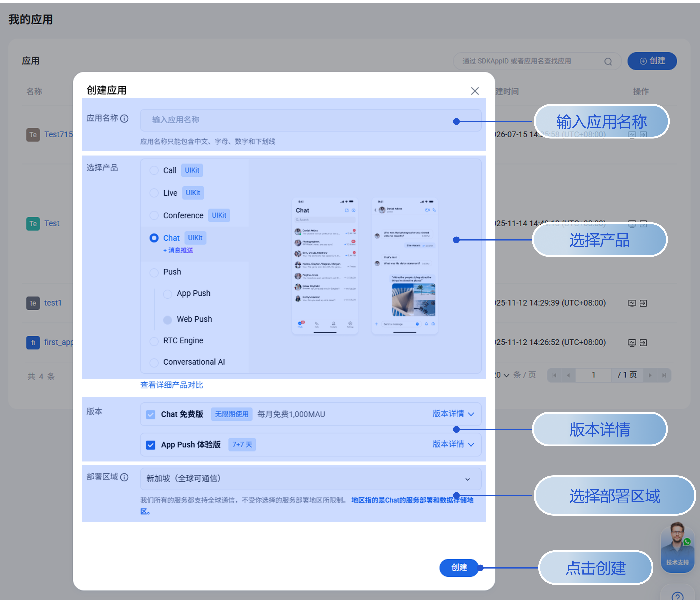Viewport: 700px width, 600px height.
Task: Click the UIKit tag next to Chat
Action: click(195, 238)
